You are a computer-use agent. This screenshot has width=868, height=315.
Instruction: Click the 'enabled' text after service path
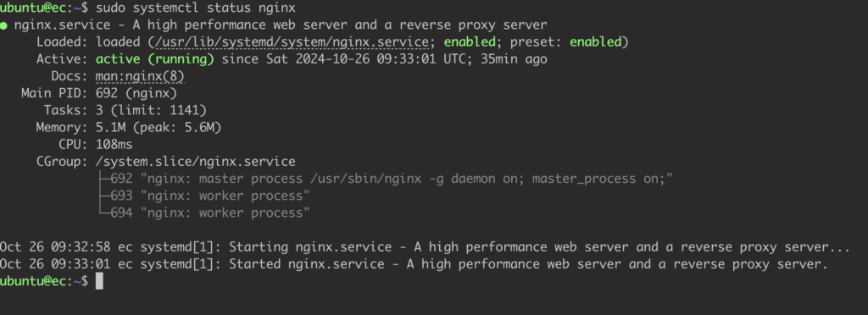click(470, 42)
